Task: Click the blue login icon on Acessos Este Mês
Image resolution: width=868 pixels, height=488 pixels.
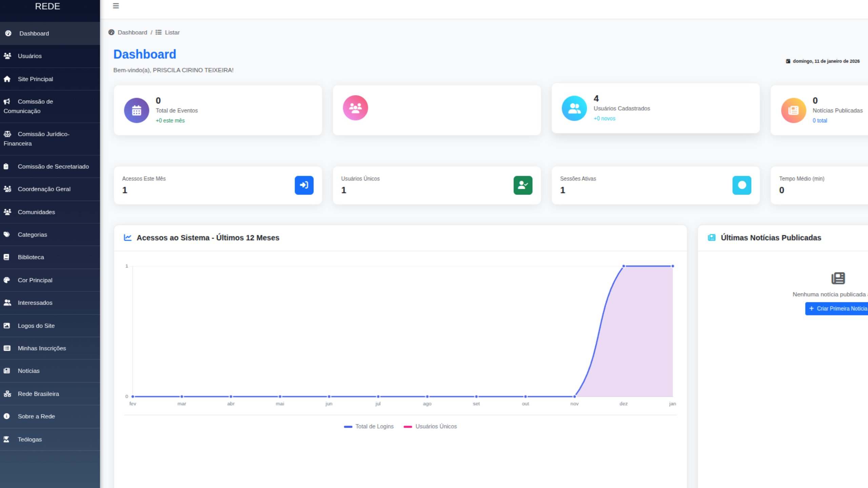Action: [x=304, y=185]
